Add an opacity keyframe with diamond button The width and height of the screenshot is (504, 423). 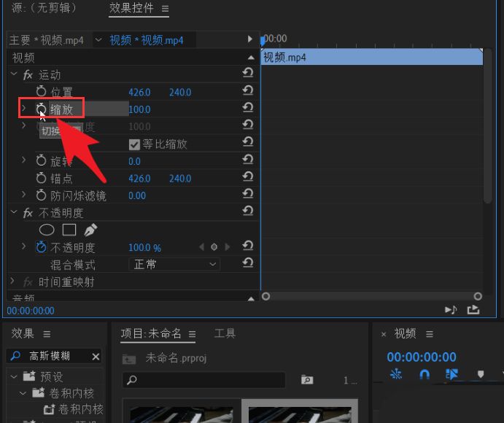(x=214, y=247)
